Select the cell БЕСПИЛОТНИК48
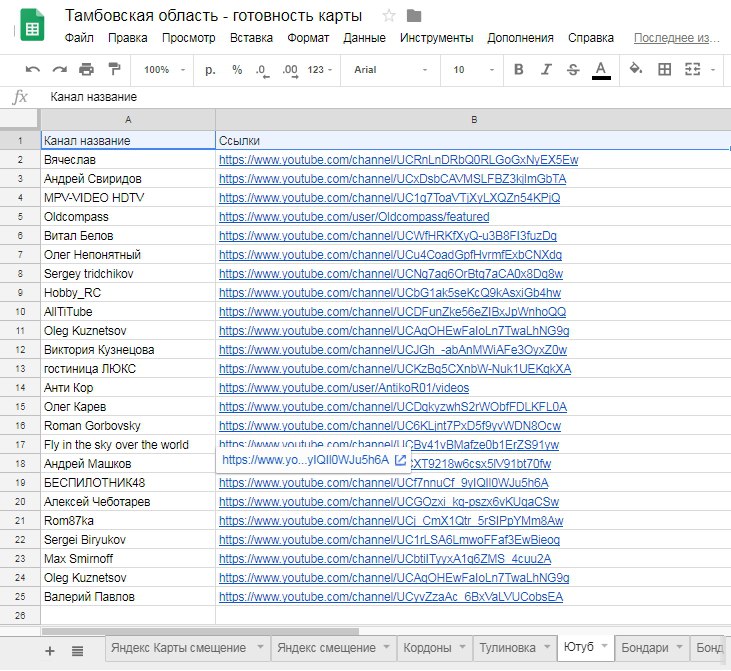The image size is (731, 671). click(128, 483)
